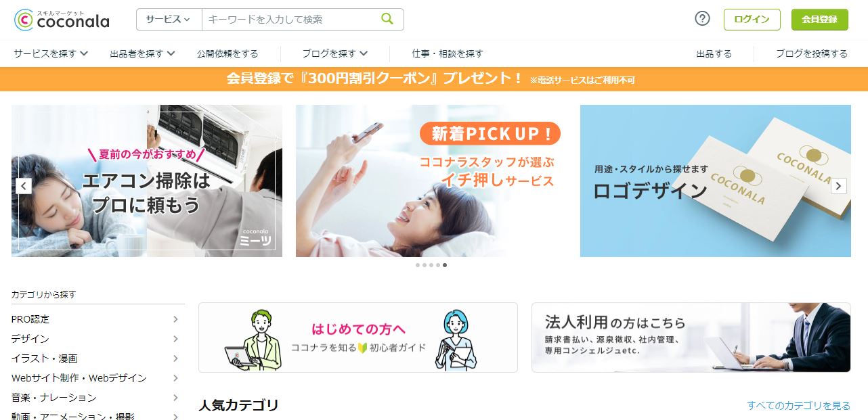This screenshot has height=420, width=868.
Task: Focus the keyword search input field
Action: (290, 20)
